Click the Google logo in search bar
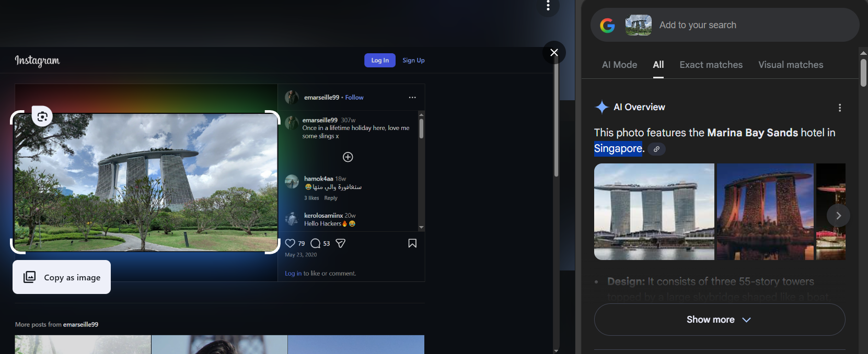This screenshot has width=868, height=354. coord(607,25)
